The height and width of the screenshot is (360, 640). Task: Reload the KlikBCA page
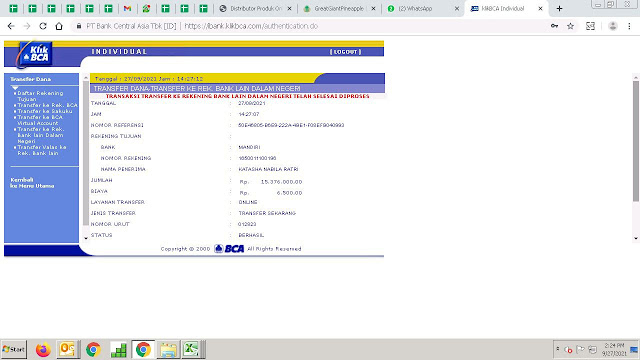pos(43,26)
